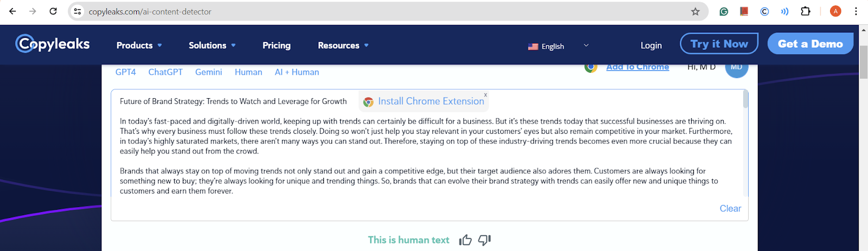Open the English language dropdown
The width and height of the screenshot is (868, 251).
559,46
